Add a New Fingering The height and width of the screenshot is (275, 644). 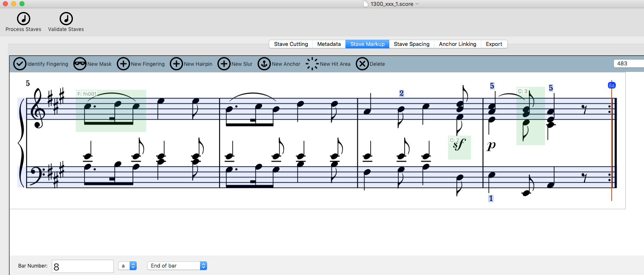pyautogui.click(x=123, y=64)
